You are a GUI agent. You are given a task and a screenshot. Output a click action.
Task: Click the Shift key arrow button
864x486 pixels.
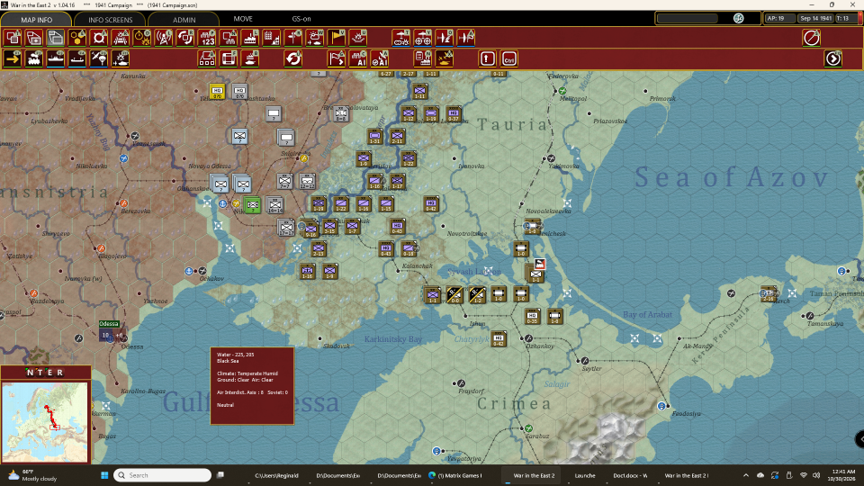tap(487, 58)
